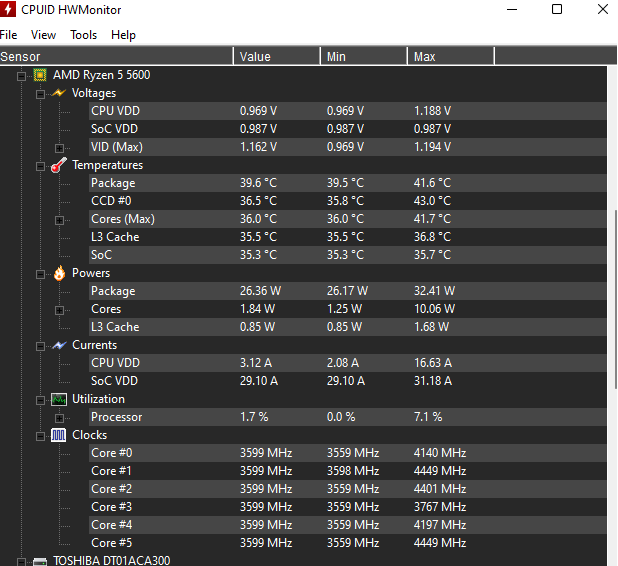618x566 pixels.
Task: Select the Core #1 clock row
Action: (348, 471)
